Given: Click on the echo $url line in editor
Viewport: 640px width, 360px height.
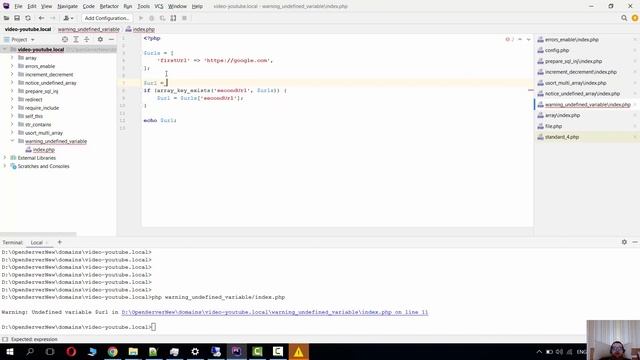Looking at the screenshot, I should pos(160,120).
